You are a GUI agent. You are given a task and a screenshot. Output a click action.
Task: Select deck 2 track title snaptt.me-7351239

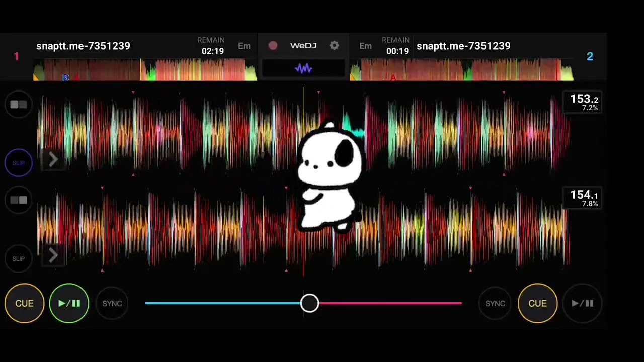click(463, 46)
